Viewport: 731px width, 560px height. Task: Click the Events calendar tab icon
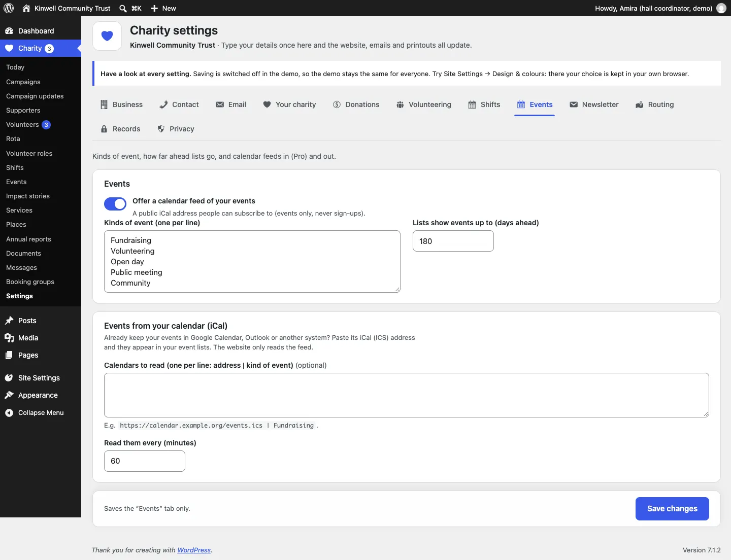click(521, 104)
